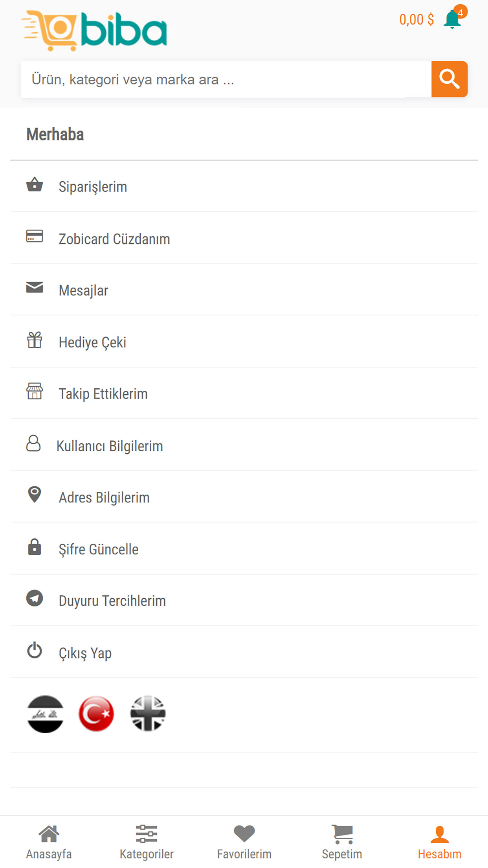Go to Takip Ettiklerim

point(103,394)
